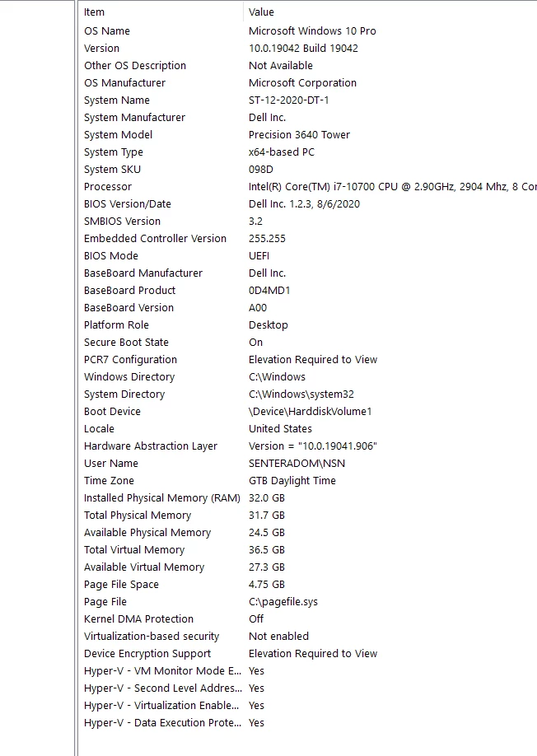Select Hardware Abstraction Layer row
Viewport: 537px width, 756px height.
(151, 446)
